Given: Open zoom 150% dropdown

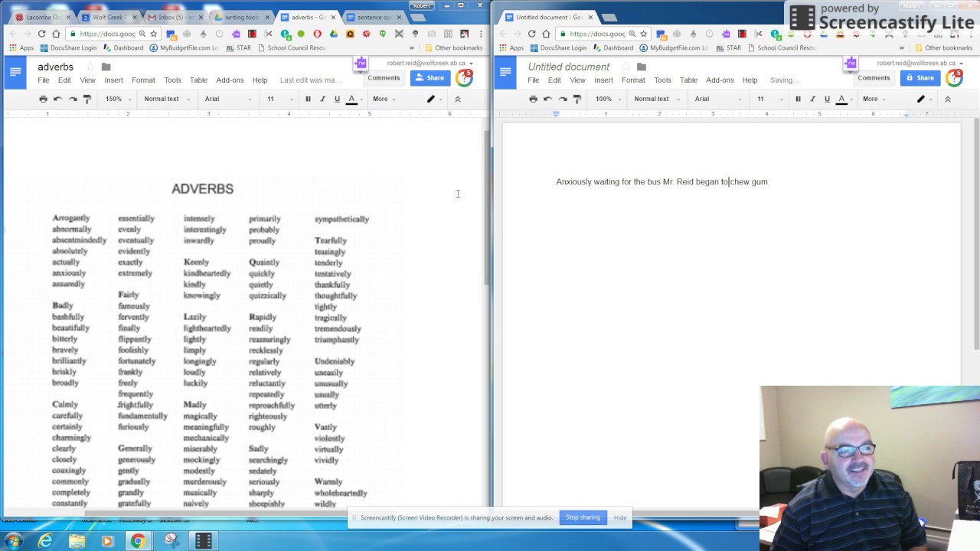Looking at the screenshot, I should tap(118, 99).
